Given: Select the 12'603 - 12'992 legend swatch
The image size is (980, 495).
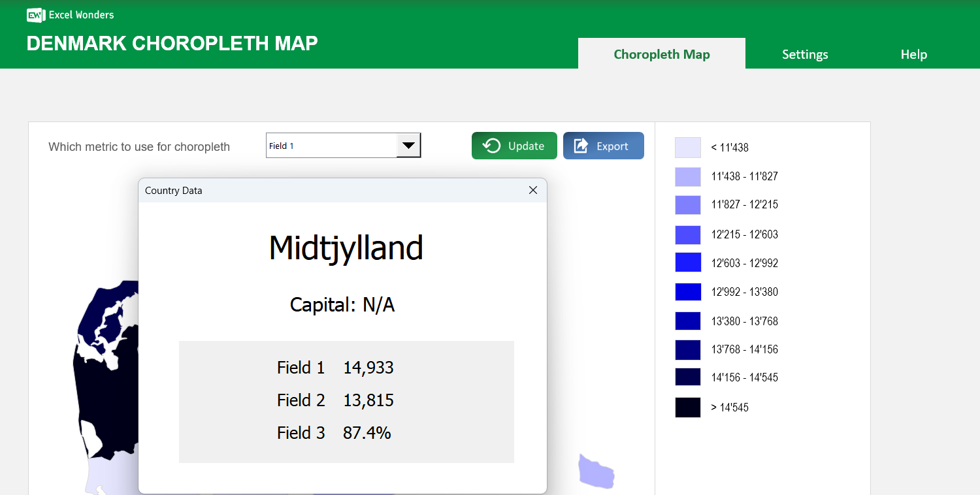Looking at the screenshot, I should 687,263.
